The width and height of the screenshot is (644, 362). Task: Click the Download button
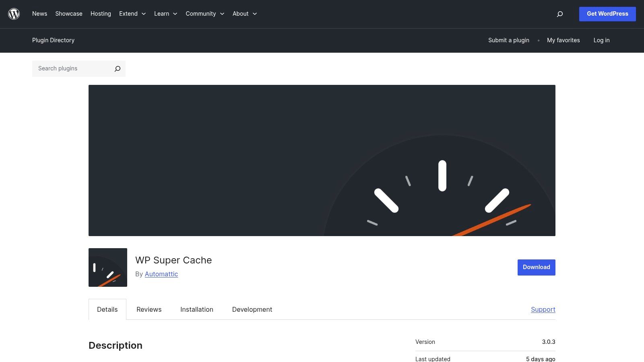(536, 267)
